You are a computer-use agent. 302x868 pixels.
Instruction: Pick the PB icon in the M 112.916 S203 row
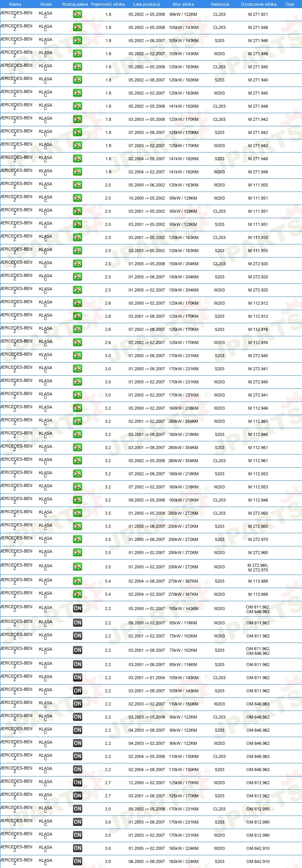pyautogui.click(x=78, y=329)
